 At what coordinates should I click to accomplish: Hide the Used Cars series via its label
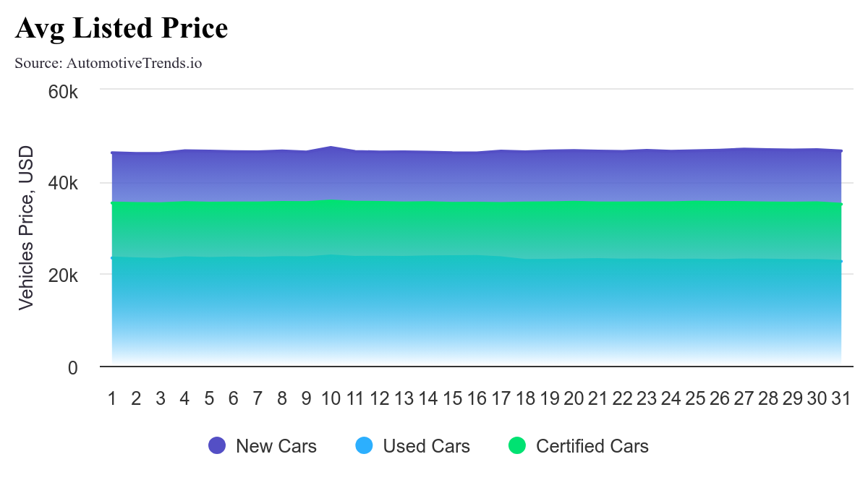(426, 446)
